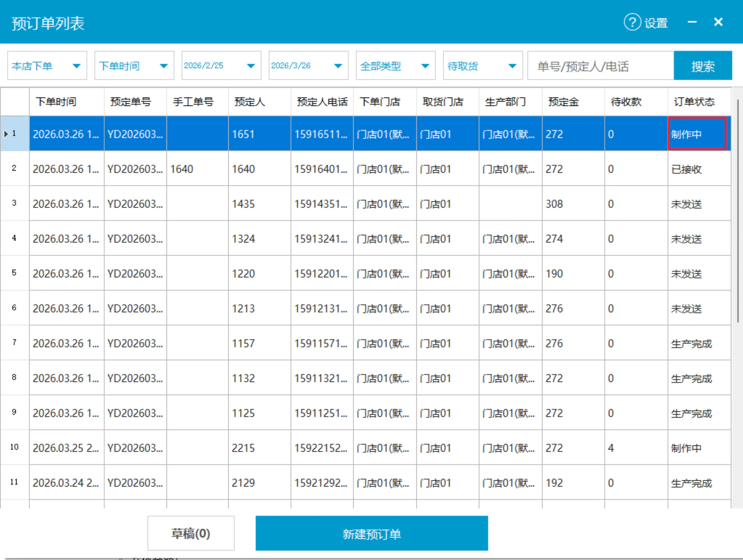The width and height of the screenshot is (743, 560).
Task: Open the 下单时间 dropdown
Action: tap(134, 66)
